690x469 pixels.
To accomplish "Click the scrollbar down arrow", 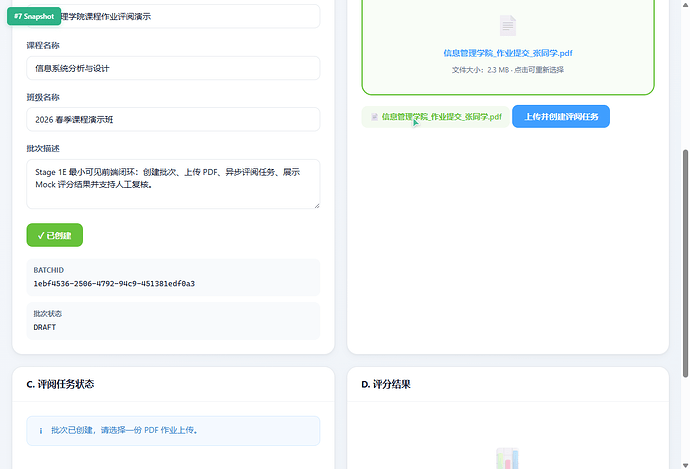I will click(685, 465).
